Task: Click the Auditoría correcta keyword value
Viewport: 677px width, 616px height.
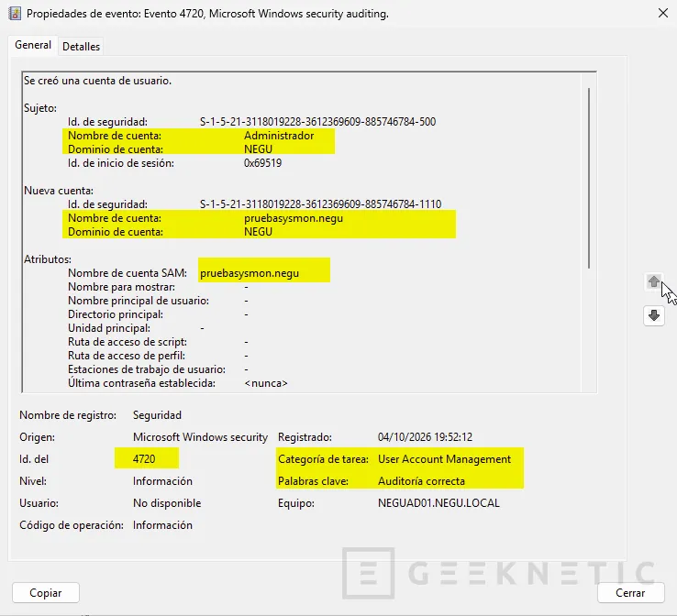Action: tap(421, 481)
